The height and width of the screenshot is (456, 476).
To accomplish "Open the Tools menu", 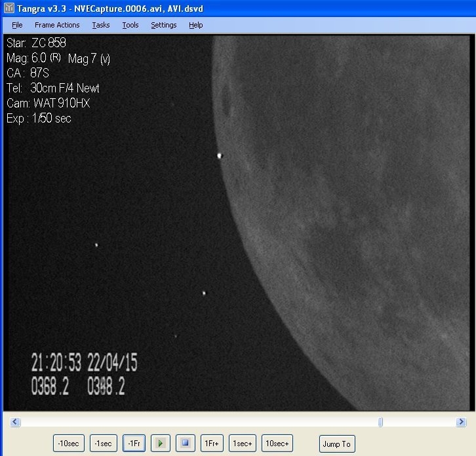I will [x=130, y=25].
